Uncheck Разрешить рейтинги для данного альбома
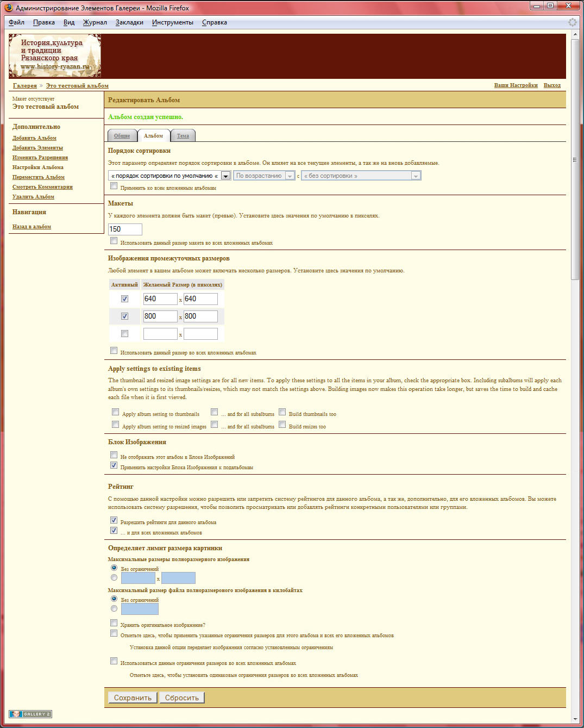Viewport: 584px width, 728px height. [114, 520]
